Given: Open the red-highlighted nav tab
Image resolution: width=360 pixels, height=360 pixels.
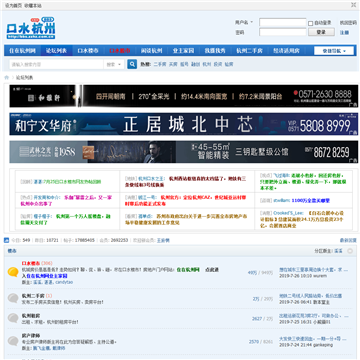Looking at the screenshot, I should 120,51.
